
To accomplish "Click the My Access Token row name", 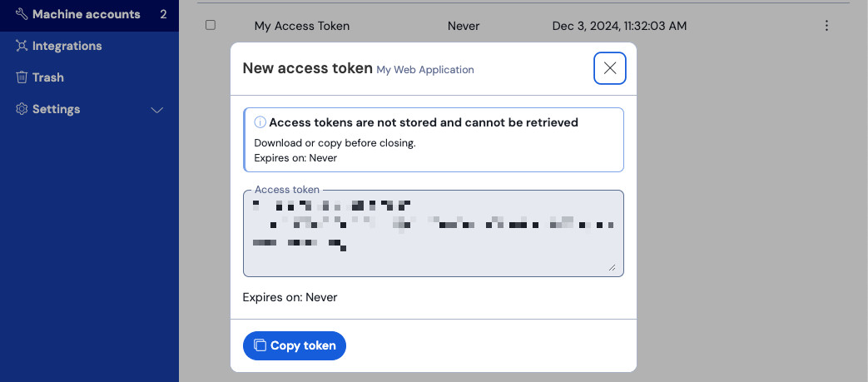I will (301, 26).
